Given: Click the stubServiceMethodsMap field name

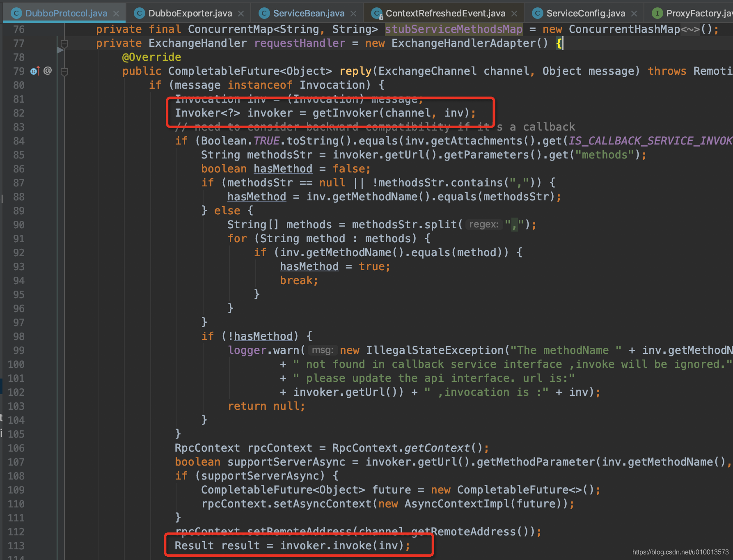Looking at the screenshot, I should tap(454, 29).
